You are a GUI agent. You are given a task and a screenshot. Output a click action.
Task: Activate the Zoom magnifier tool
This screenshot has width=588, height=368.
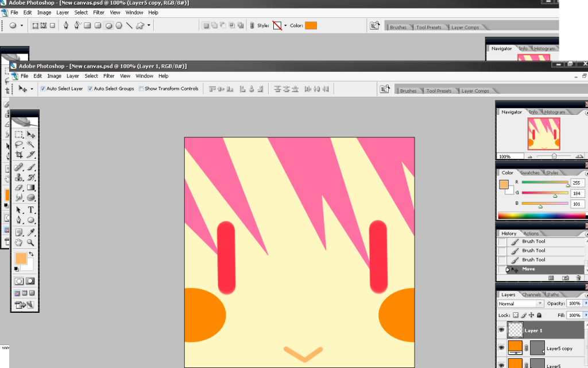[31, 243]
